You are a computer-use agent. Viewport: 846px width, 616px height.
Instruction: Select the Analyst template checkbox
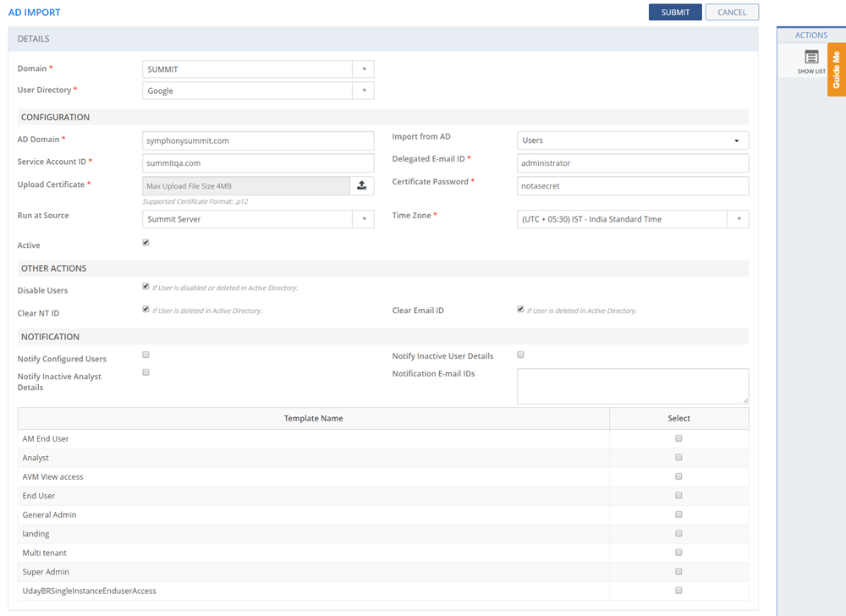[678, 457]
